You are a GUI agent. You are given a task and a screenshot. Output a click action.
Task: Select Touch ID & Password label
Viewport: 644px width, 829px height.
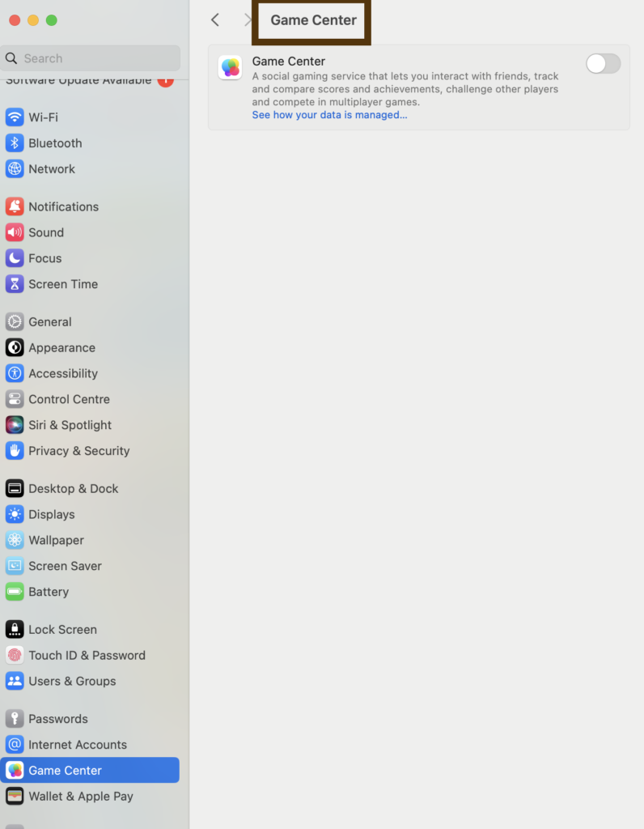(87, 655)
